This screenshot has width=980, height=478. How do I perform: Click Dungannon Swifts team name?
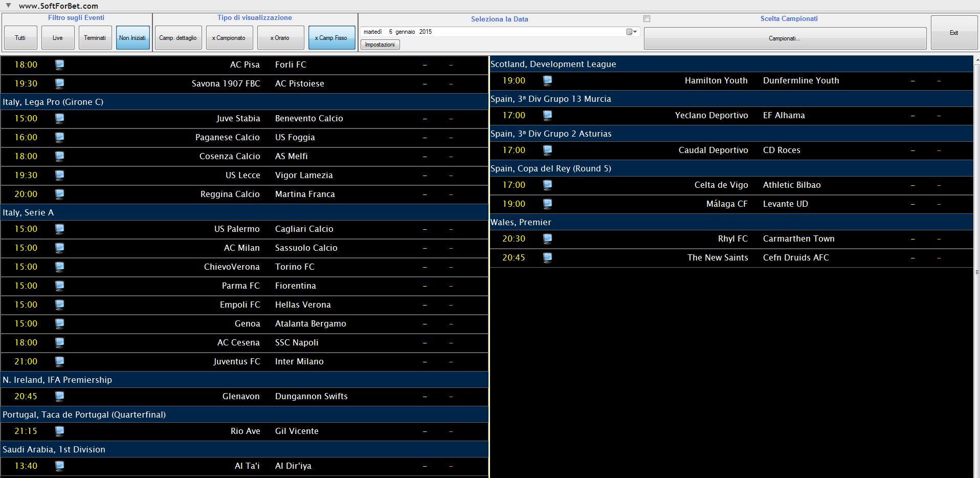(x=311, y=396)
